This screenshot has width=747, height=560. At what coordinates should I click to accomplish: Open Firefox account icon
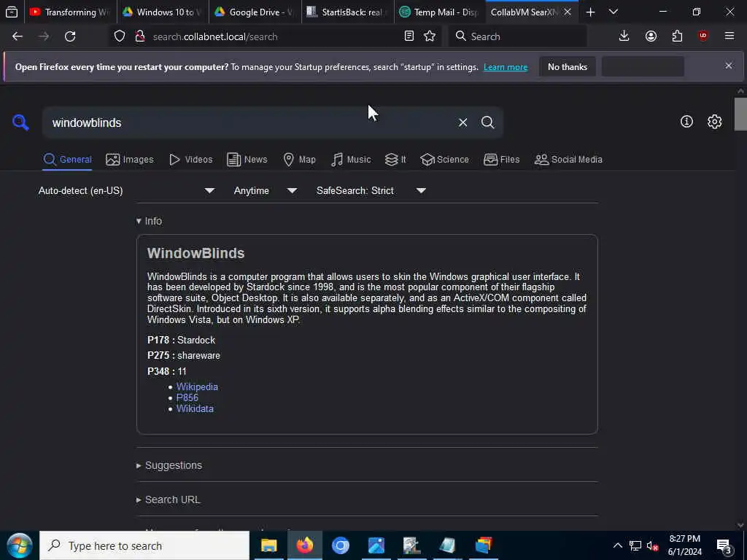pos(651,36)
